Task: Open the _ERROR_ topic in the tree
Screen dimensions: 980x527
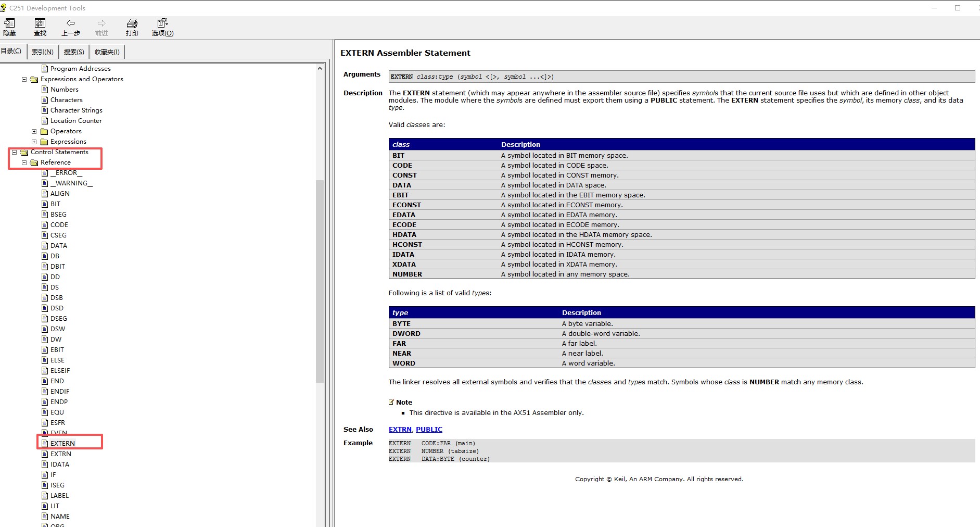Action: 66,173
